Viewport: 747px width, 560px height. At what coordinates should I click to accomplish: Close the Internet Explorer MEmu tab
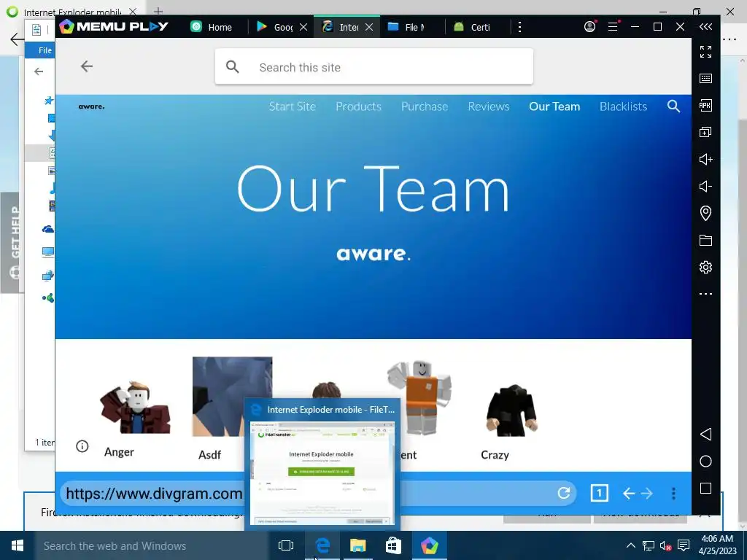tap(369, 27)
